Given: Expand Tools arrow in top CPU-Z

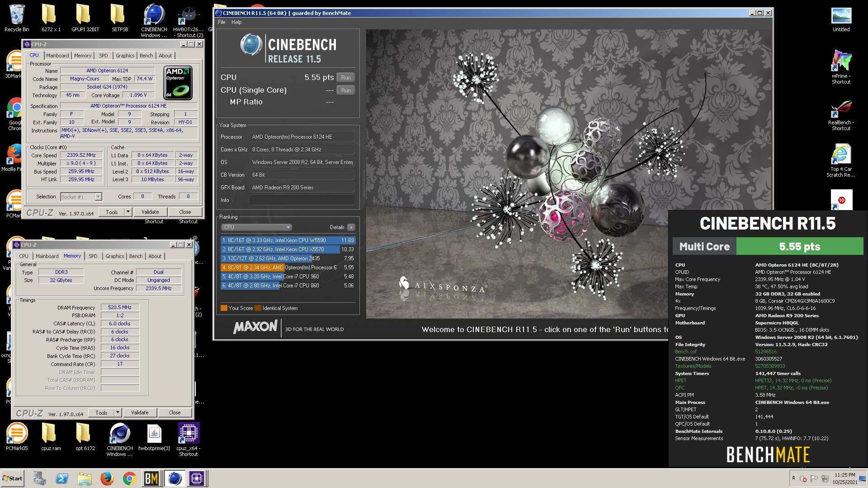Looking at the screenshot, I should click(x=128, y=212).
